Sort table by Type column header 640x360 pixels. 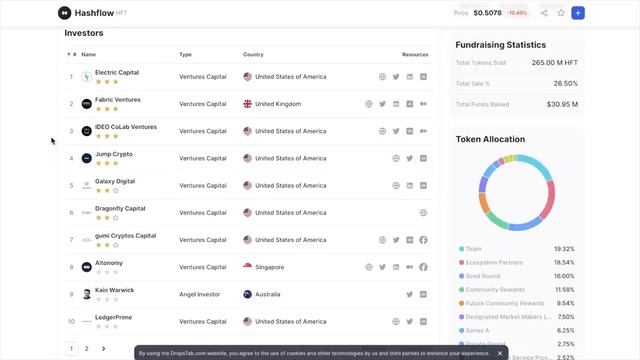tap(185, 54)
